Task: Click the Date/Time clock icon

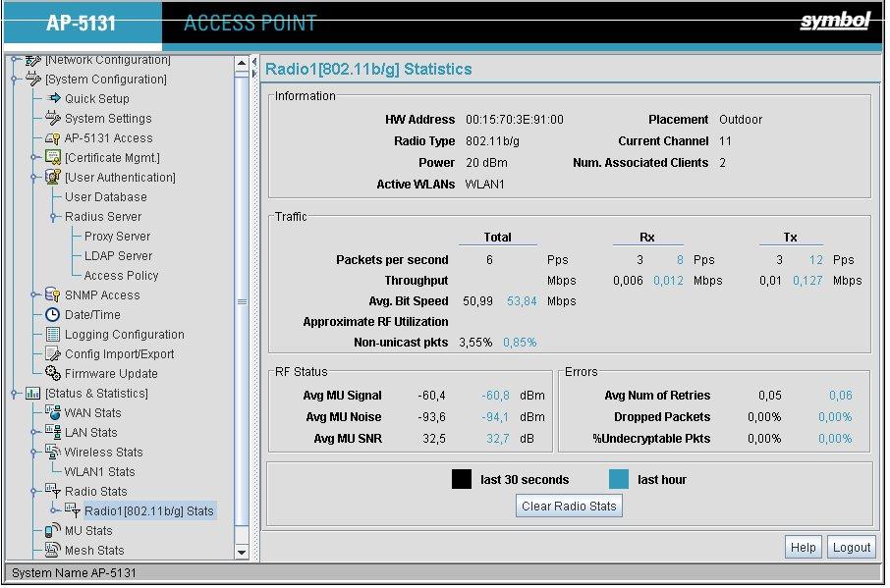Action: click(x=53, y=315)
